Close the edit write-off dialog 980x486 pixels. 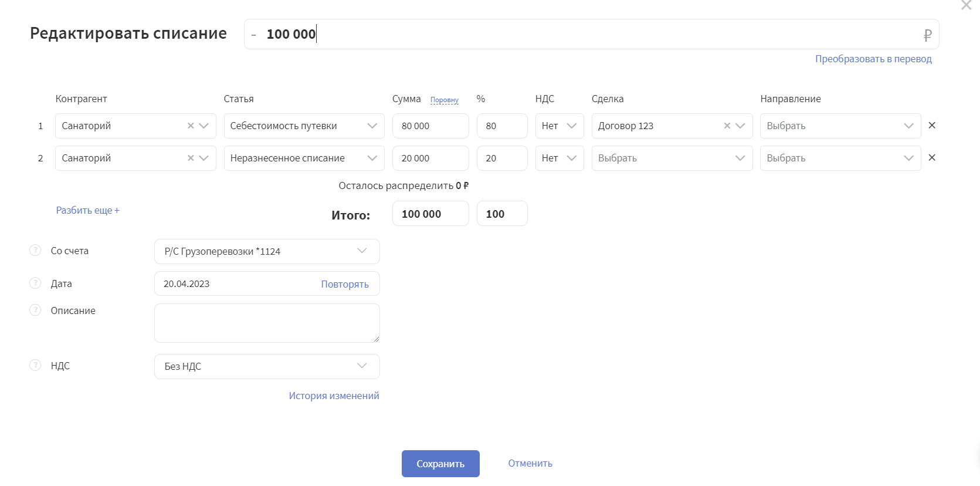click(966, 5)
